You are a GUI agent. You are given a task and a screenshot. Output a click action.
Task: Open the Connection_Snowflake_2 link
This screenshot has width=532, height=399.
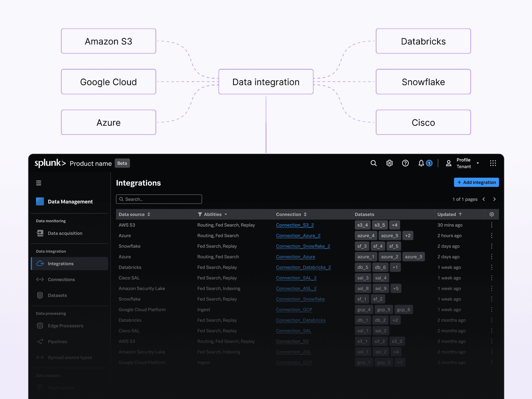[303, 246]
